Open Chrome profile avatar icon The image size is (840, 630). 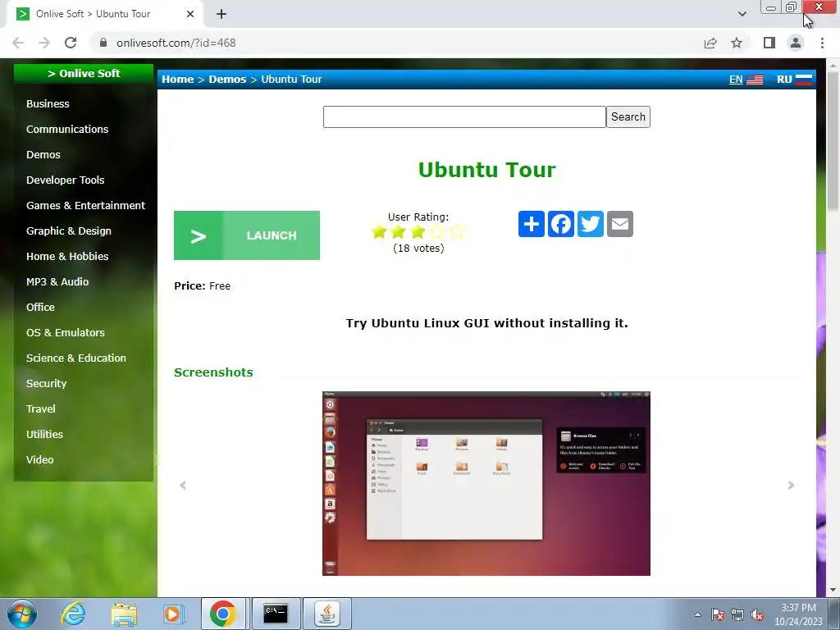tap(796, 43)
